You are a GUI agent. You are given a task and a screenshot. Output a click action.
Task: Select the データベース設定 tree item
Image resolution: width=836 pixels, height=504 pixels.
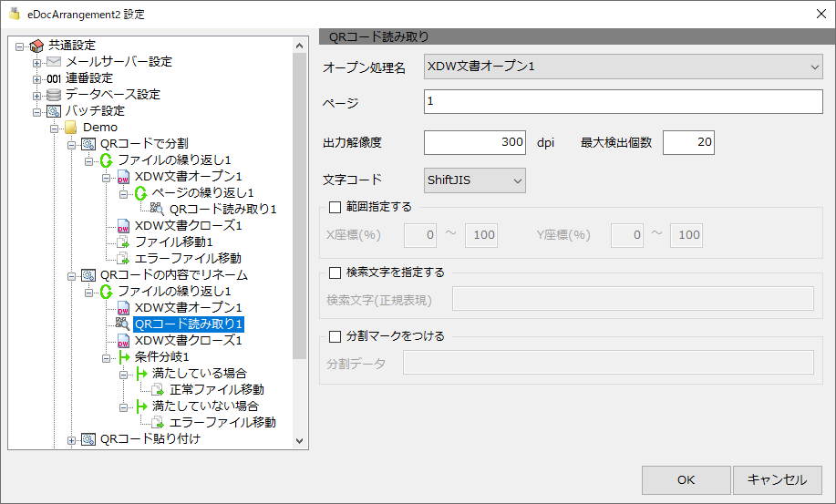coord(112,95)
